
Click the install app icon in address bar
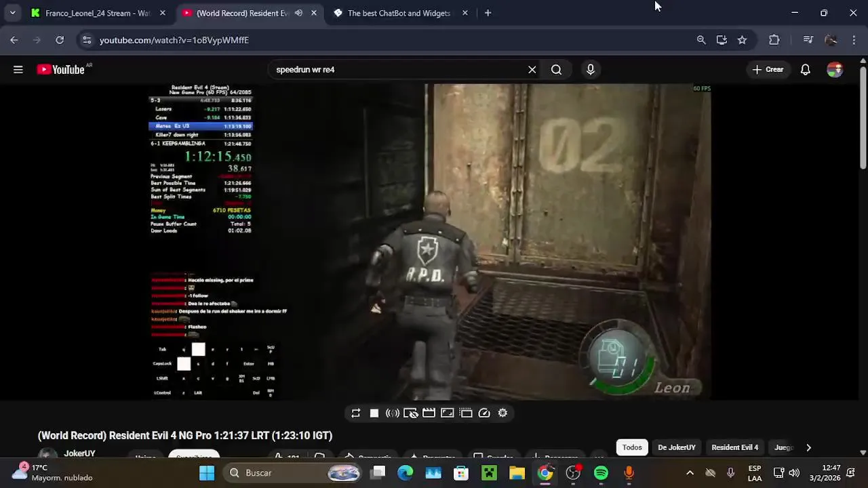[722, 40]
